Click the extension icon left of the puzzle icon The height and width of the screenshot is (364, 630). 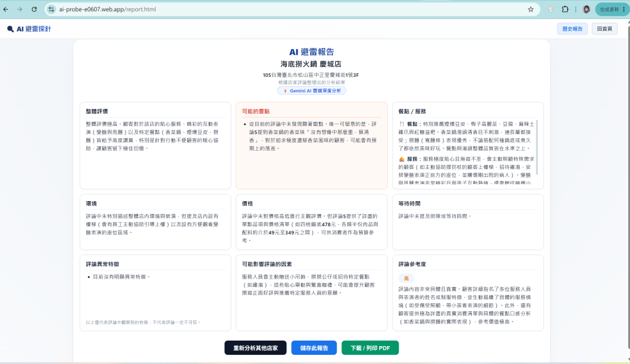551,9
